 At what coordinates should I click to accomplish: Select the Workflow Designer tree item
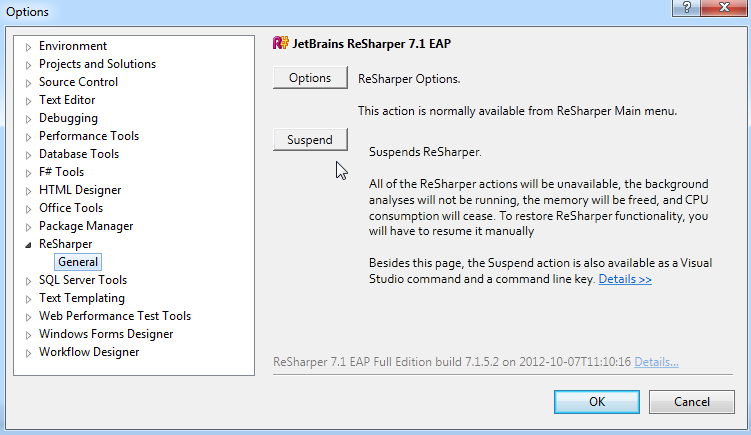89,352
